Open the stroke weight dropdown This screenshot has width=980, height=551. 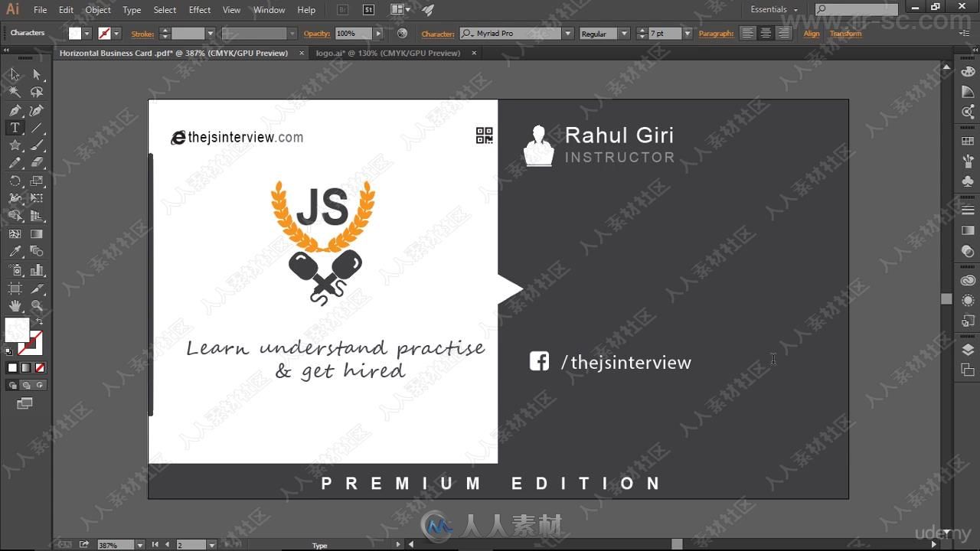[210, 34]
